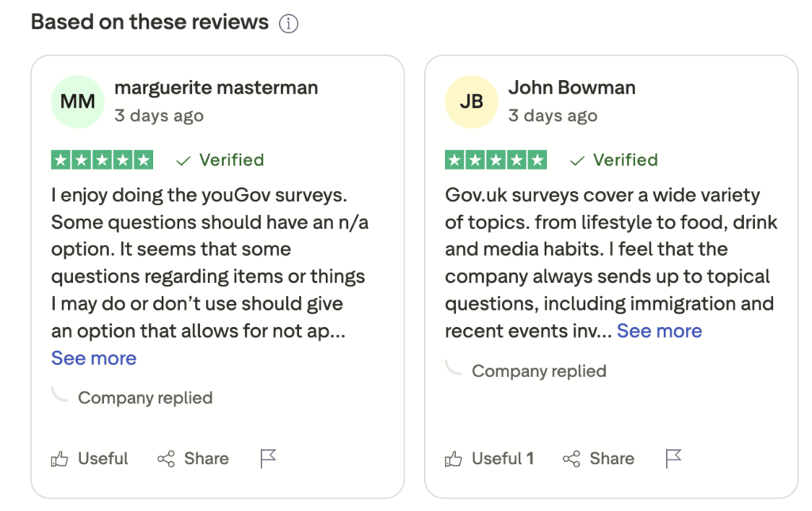This screenshot has height=511, width=812.
Task: Mark marguerite masterman's review as Useful
Action: click(x=89, y=459)
